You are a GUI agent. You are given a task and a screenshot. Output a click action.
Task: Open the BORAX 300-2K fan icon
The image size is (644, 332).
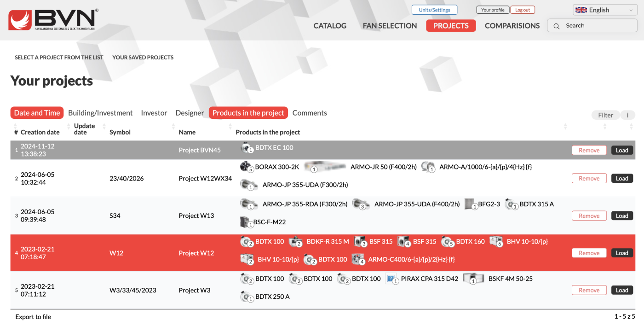coord(247,167)
